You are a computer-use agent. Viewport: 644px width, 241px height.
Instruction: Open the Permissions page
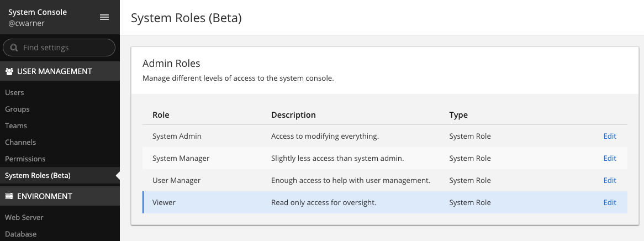[x=25, y=159]
